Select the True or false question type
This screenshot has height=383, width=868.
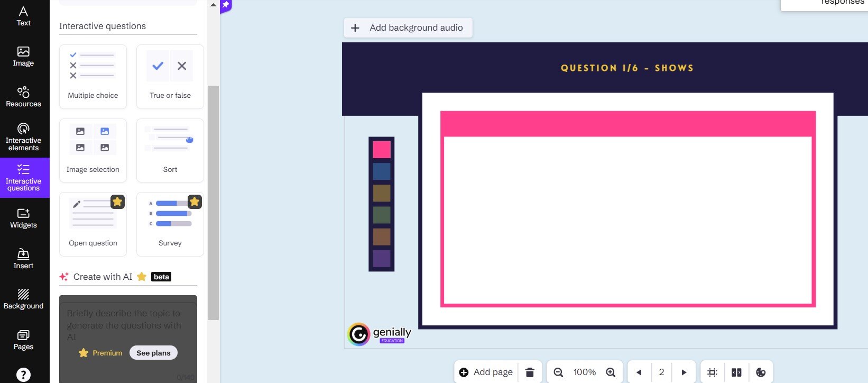tap(170, 77)
